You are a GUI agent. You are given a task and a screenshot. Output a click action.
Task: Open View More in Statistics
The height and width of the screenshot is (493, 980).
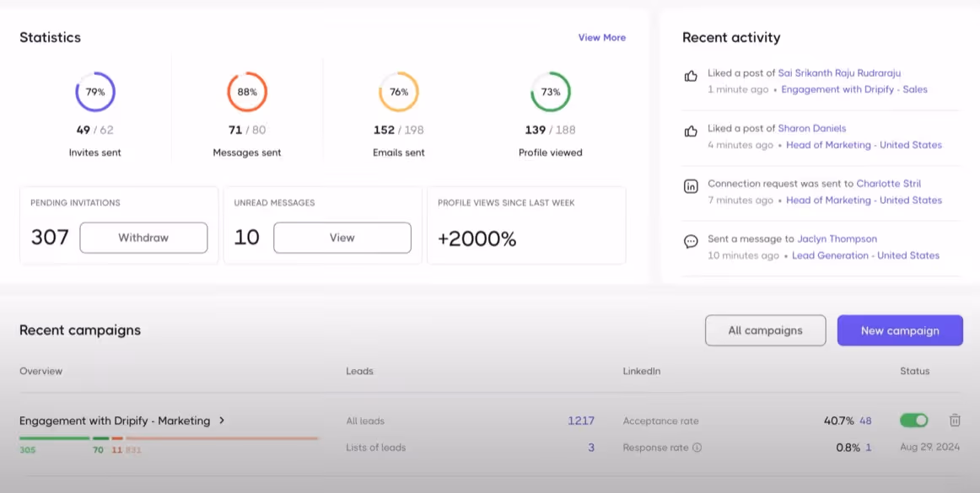tap(602, 37)
